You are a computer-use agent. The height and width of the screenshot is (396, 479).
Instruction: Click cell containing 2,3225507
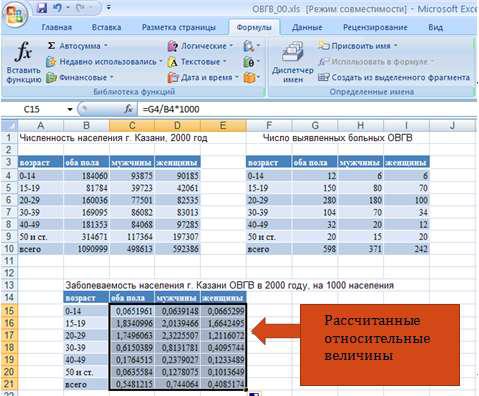point(178,335)
